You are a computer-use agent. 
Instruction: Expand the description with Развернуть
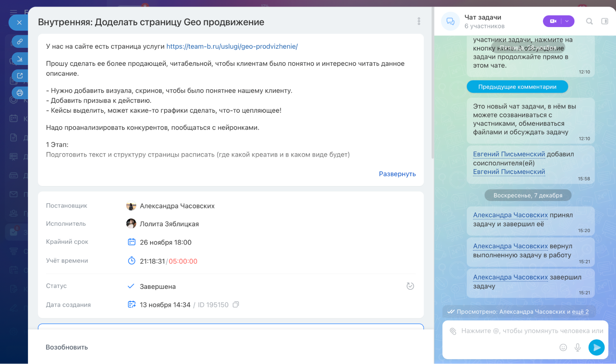click(397, 174)
